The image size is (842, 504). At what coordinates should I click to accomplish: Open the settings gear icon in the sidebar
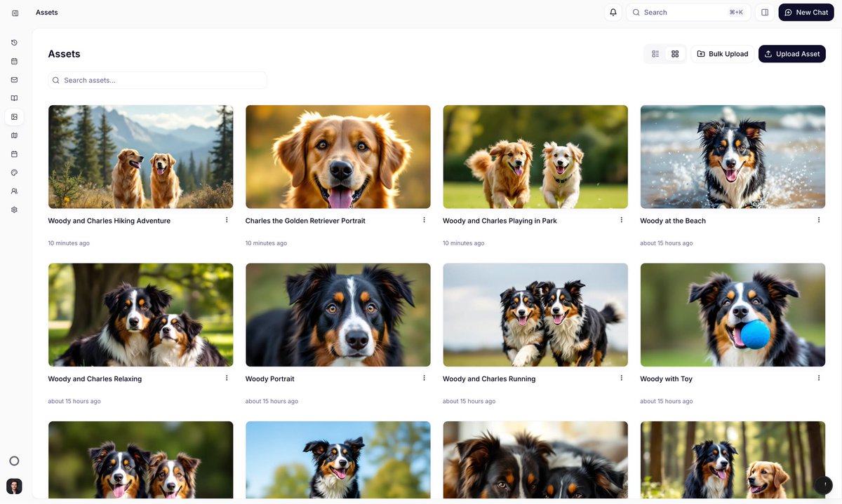[x=14, y=210]
